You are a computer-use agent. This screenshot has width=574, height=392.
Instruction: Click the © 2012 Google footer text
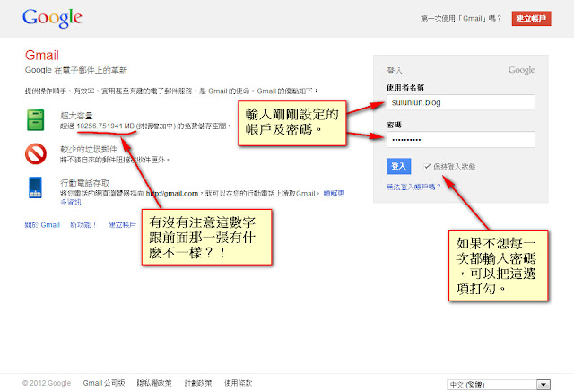47,383
